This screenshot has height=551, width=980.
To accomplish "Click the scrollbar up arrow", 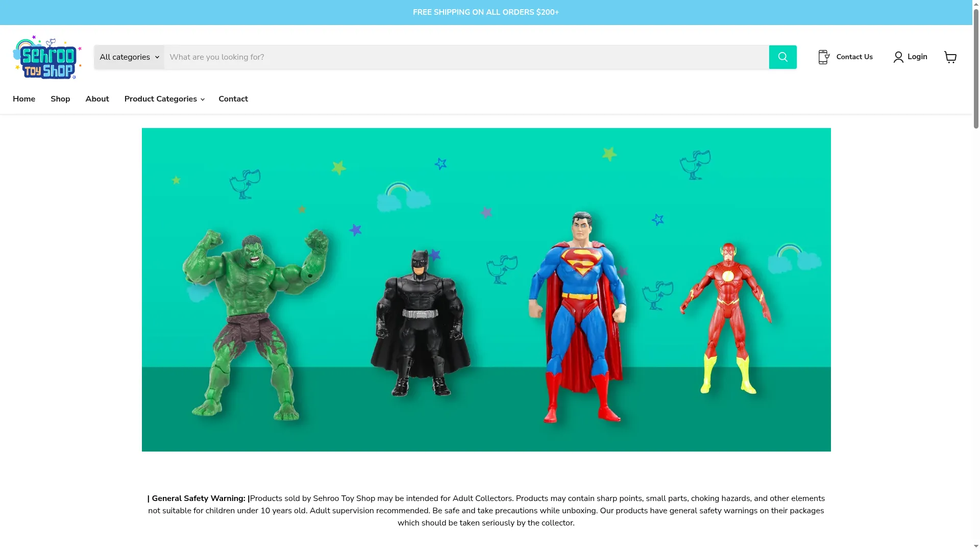I will 976,3.
